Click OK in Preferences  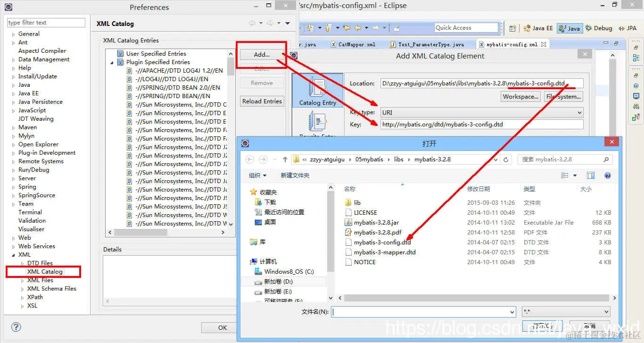(223, 327)
